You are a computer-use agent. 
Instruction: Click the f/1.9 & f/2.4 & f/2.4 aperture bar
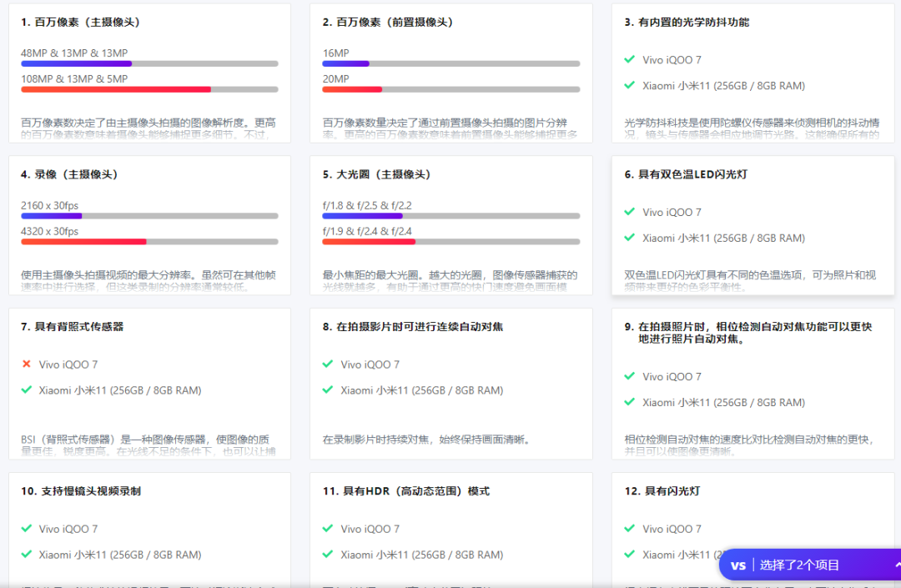451,242
